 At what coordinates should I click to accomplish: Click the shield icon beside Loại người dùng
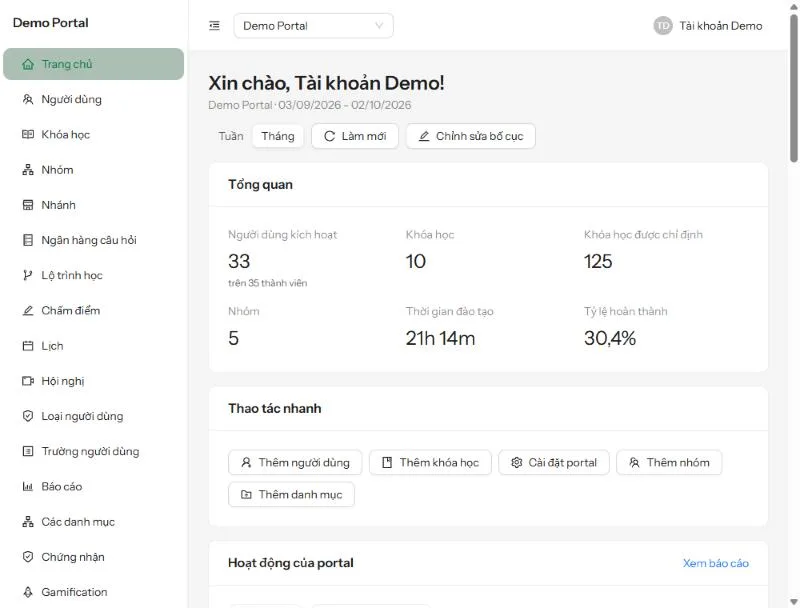[x=28, y=416]
